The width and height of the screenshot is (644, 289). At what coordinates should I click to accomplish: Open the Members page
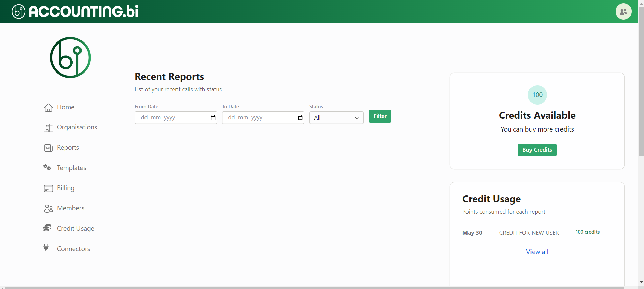point(71,208)
